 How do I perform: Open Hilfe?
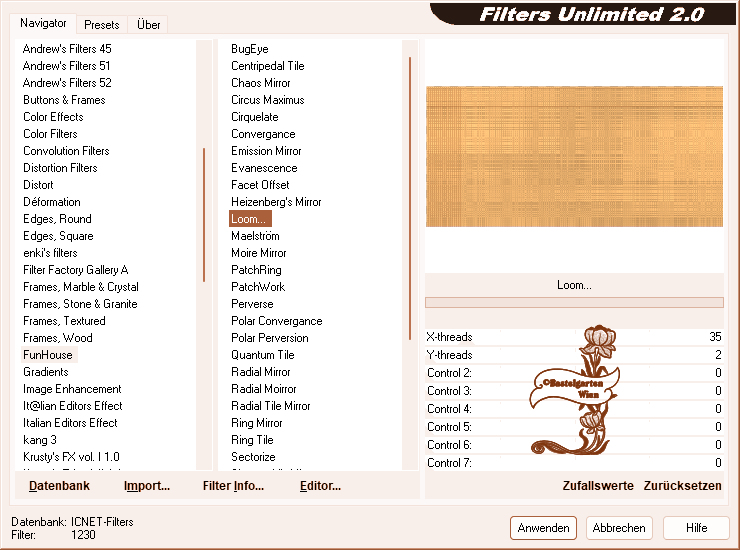(x=696, y=528)
